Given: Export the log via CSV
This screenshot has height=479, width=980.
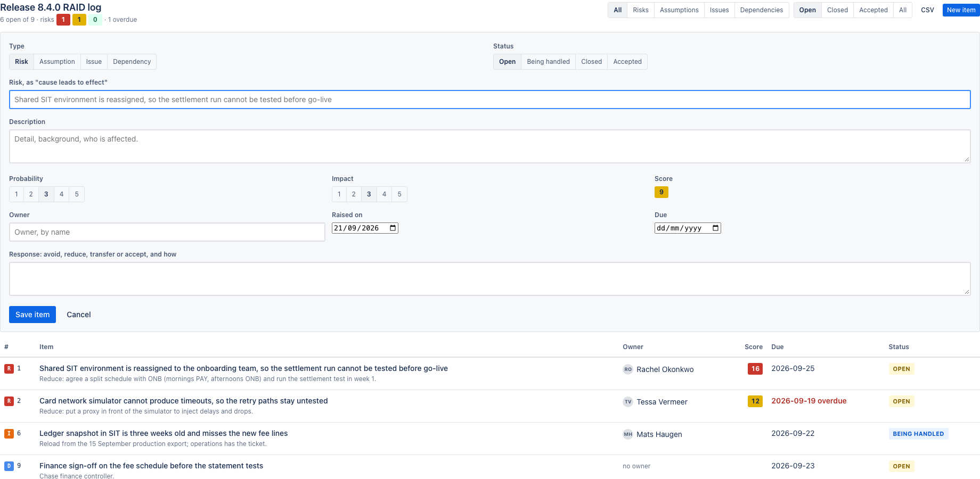Looking at the screenshot, I should point(927,10).
